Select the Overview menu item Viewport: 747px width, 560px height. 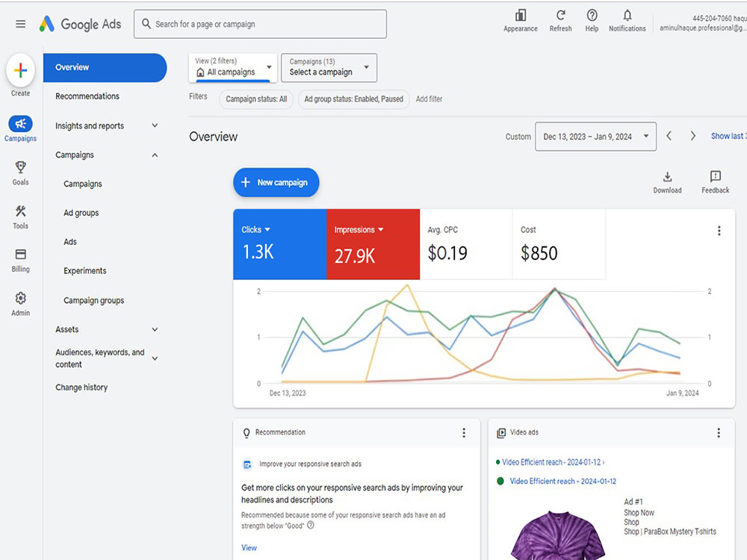point(105,68)
